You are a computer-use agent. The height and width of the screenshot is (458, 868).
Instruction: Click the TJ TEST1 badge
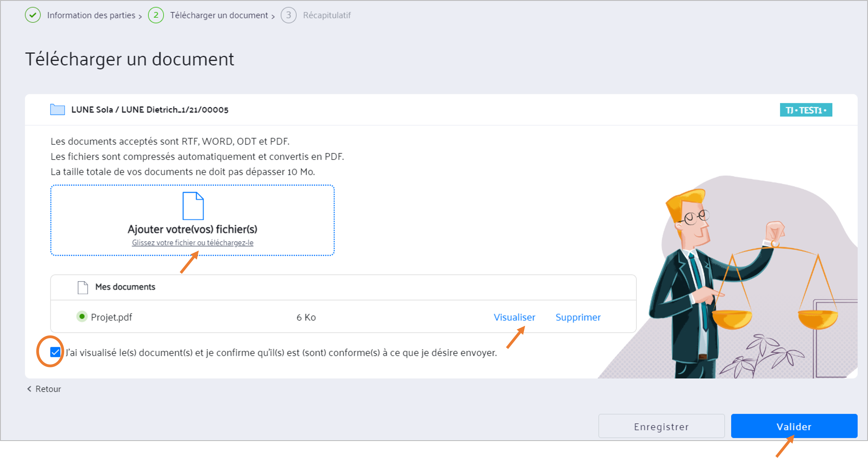click(806, 110)
